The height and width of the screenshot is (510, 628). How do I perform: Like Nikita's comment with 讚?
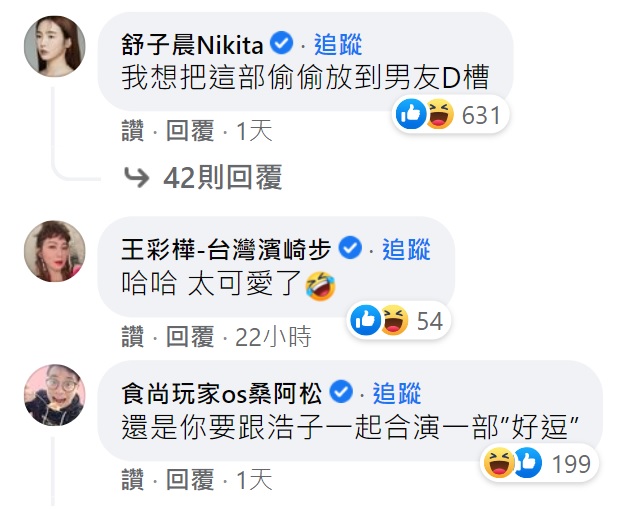coord(133,131)
